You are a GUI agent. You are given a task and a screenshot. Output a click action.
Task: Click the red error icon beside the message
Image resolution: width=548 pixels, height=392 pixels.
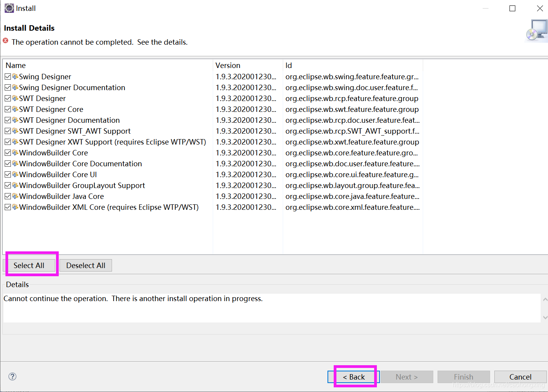5,41
